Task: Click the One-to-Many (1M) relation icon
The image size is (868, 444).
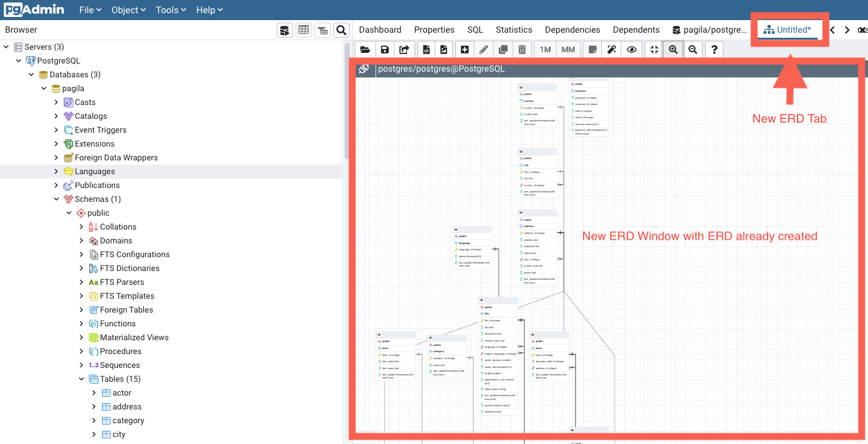Action: point(545,49)
